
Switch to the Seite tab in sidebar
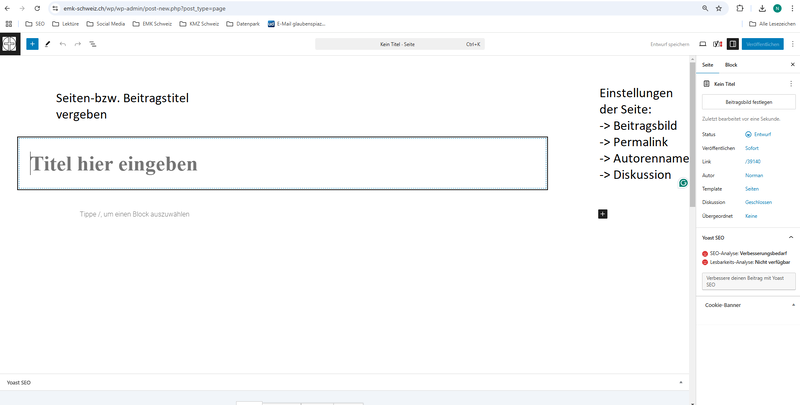coord(708,65)
